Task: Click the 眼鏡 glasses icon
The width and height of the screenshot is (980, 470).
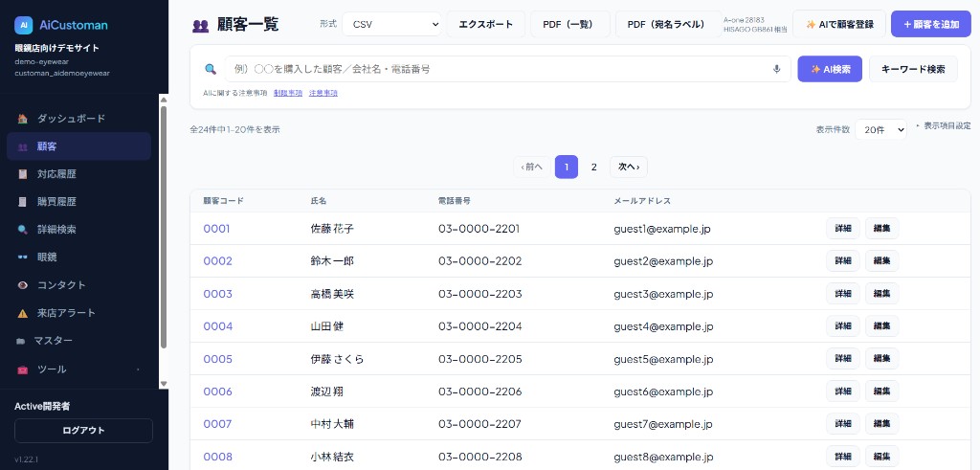Action: coord(23,257)
